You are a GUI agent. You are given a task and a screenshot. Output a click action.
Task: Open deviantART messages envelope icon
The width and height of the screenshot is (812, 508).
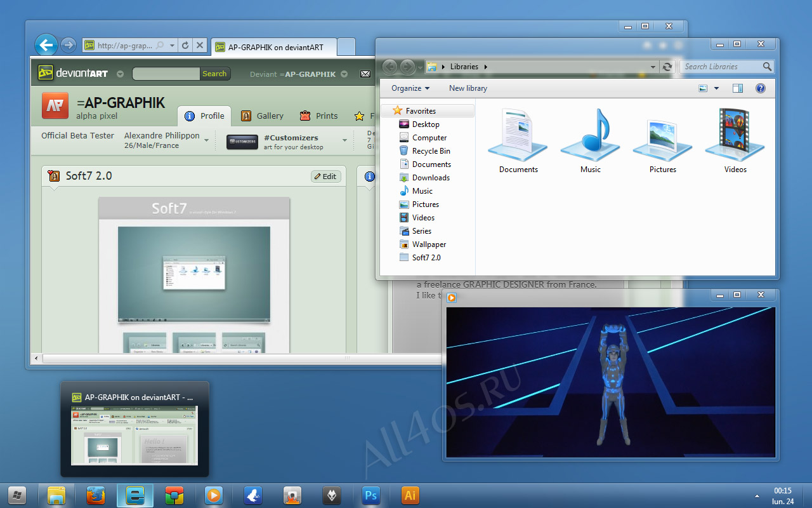pyautogui.click(x=365, y=74)
